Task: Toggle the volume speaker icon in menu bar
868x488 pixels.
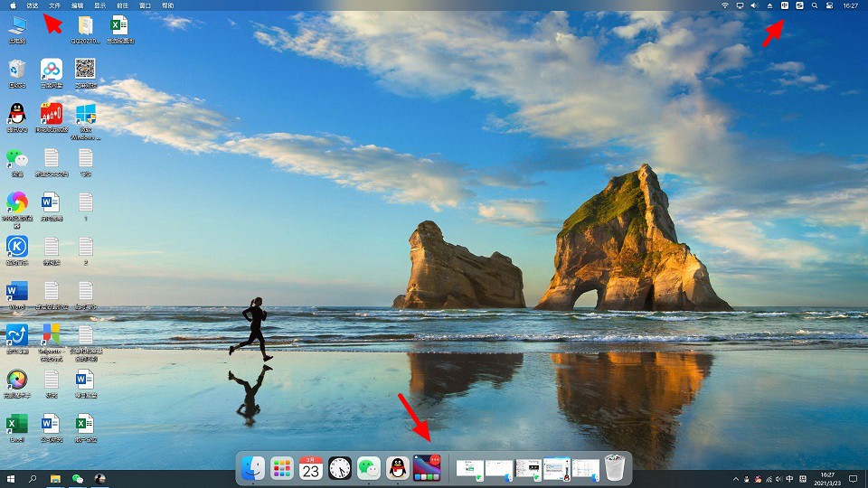Action: [754, 5]
